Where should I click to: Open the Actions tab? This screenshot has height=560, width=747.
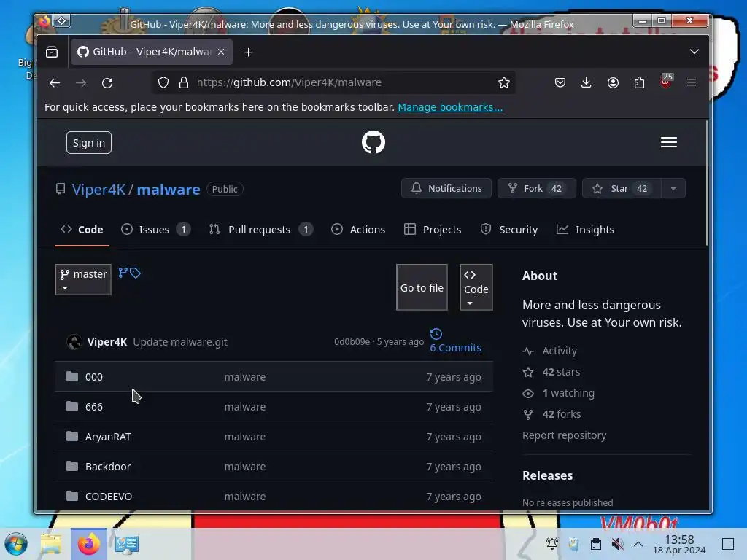pos(358,230)
